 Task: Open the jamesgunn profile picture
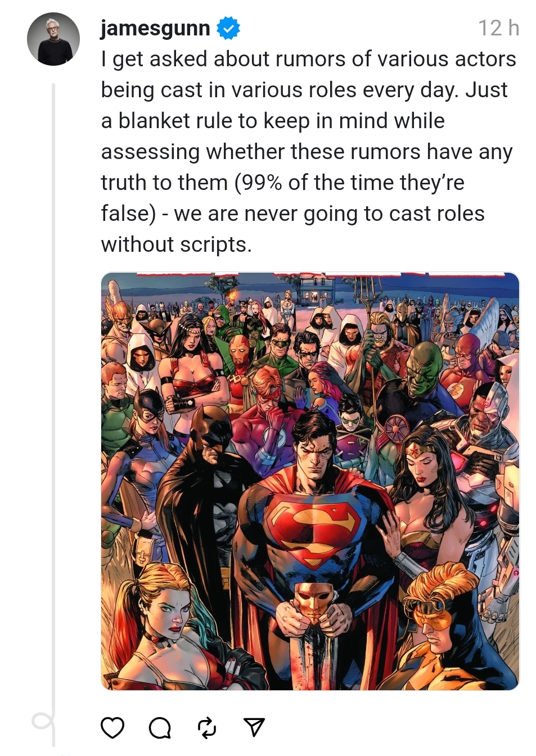(53, 39)
